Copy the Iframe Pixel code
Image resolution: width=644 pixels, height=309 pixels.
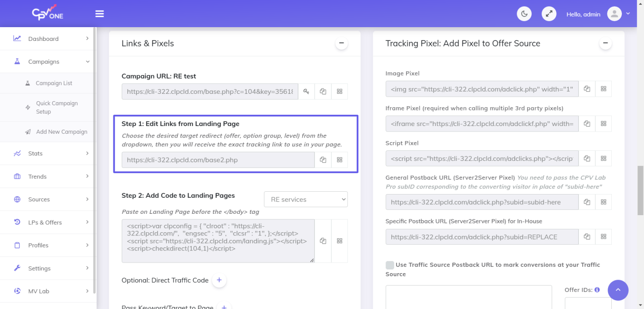point(587,124)
